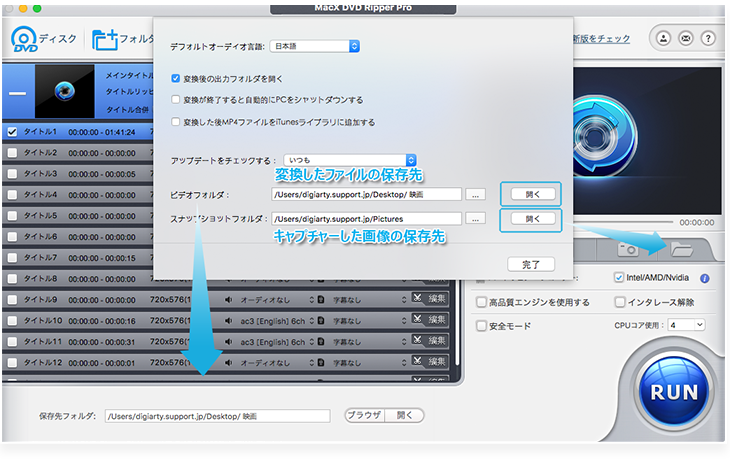The width and height of the screenshot is (730, 460).
Task: Click the mail envelope icon
Action: (x=686, y=38)
